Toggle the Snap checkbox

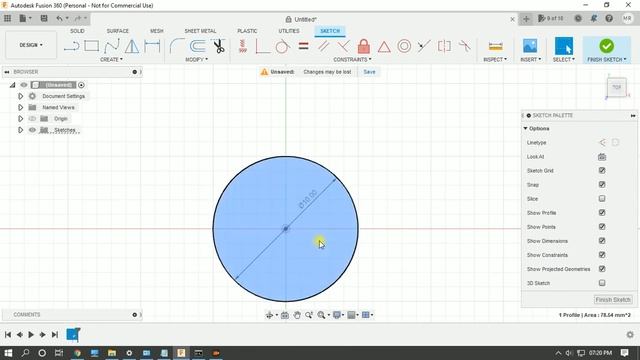[602, 184]
